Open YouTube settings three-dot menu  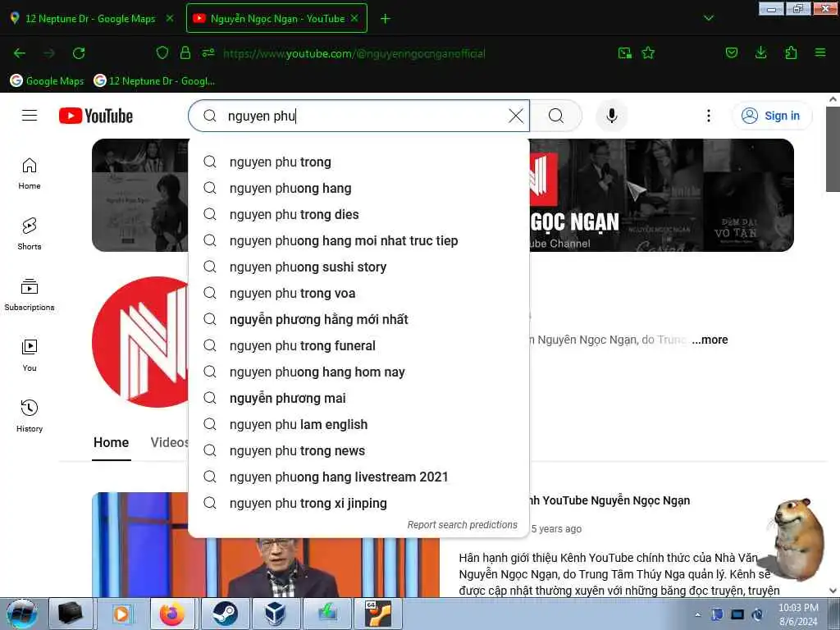[x=708, y=116]
